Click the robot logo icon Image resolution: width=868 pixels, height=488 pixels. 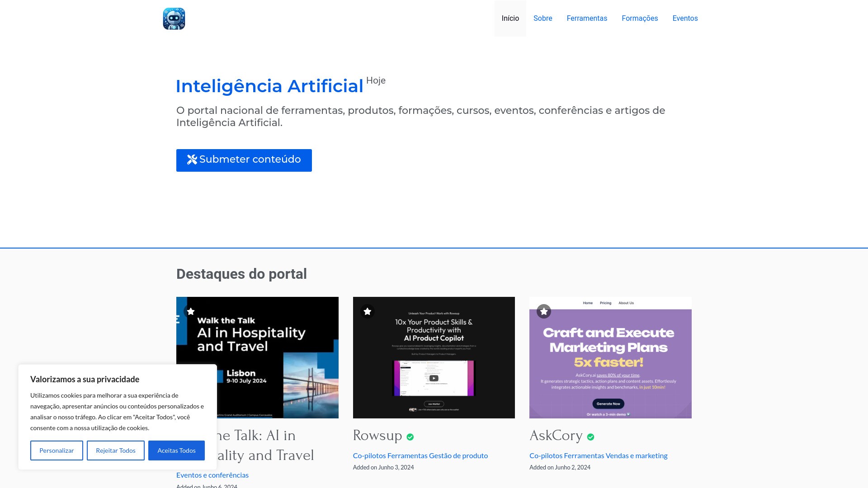tap(175, 19)
